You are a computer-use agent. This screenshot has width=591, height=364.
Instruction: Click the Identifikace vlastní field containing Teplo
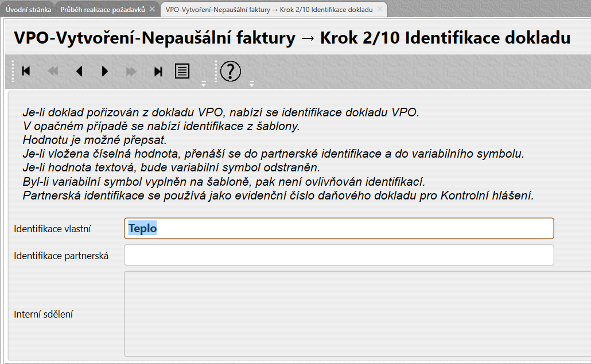tap(339, 228)
